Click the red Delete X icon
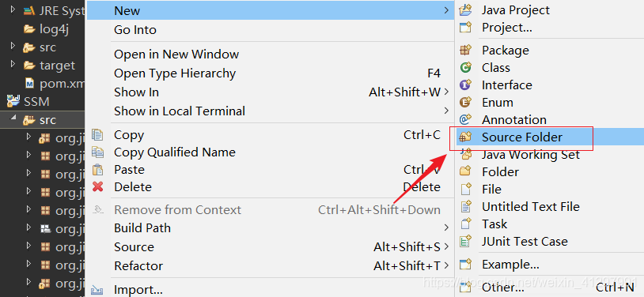Viewport: 644px width, 297px height. [x=98, y=187]
